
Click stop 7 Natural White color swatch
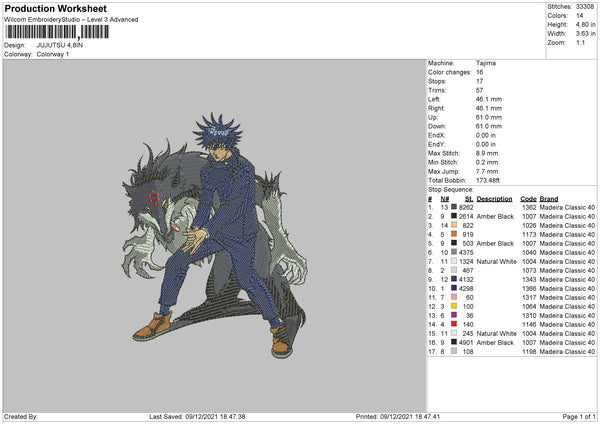tap(454, 261)
